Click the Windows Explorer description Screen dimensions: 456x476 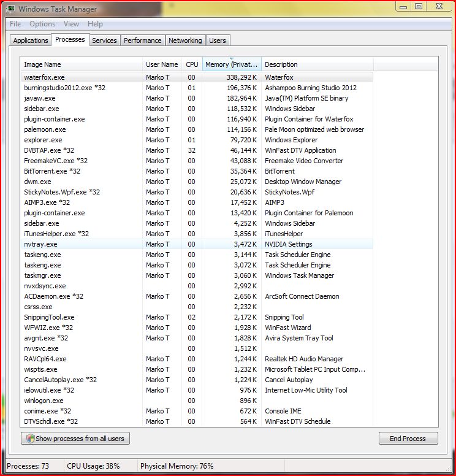tap(291, 140)
